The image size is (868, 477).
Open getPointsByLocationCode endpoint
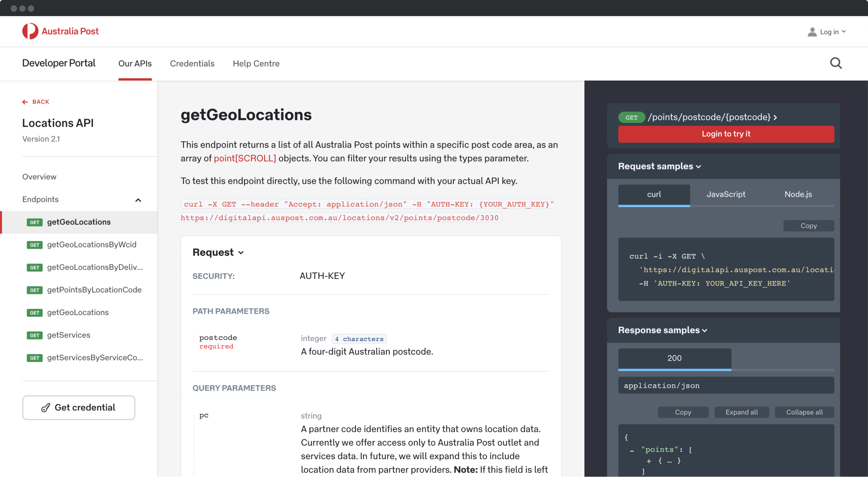(94, 290)
